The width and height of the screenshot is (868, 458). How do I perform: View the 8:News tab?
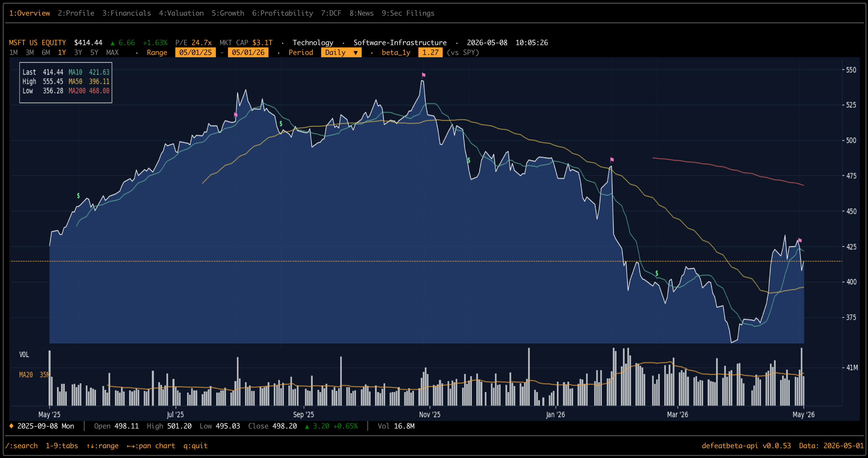click(362, 13)
